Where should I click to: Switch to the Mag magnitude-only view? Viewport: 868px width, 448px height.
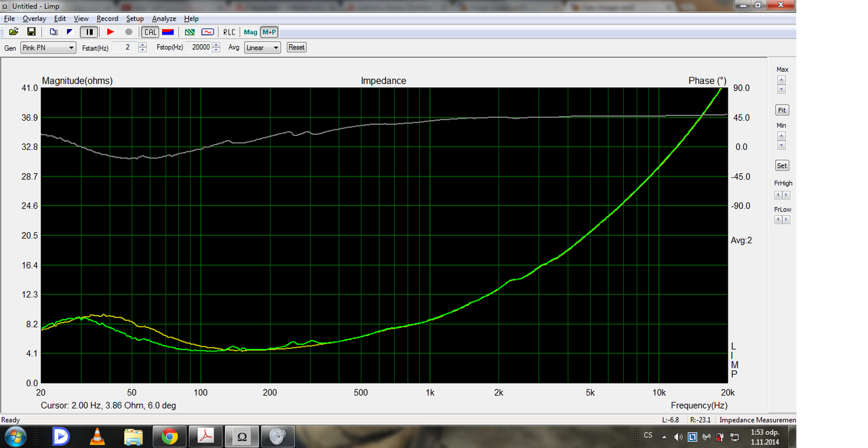tap(250, 32)
